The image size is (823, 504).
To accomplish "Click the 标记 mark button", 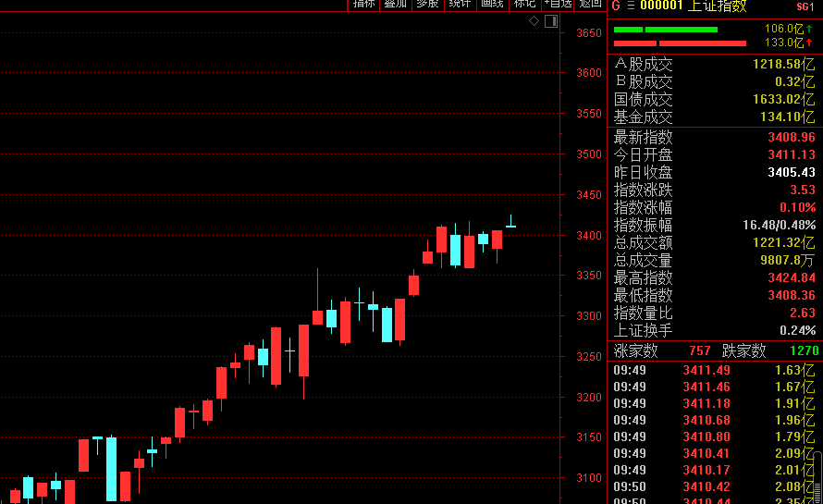I will coord(524,4).
